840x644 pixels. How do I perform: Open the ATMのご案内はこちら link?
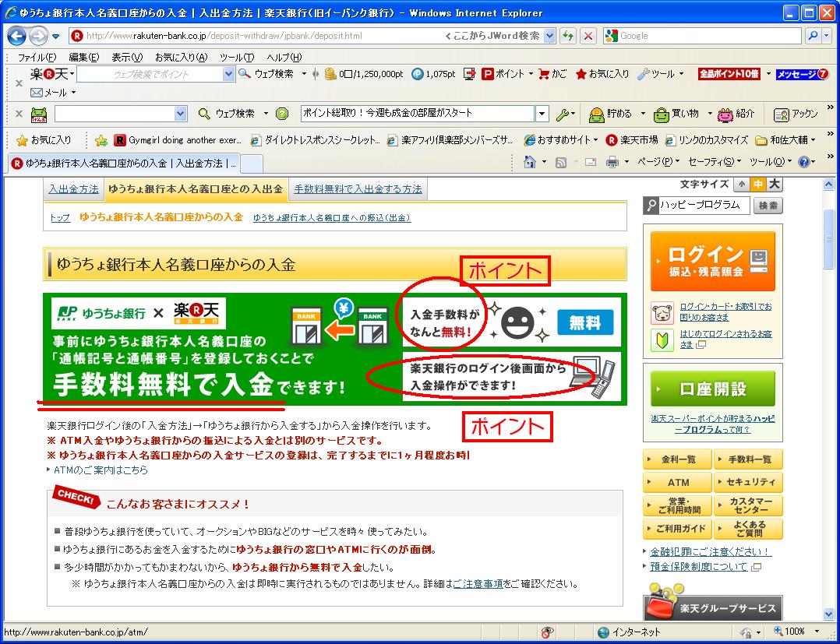point(101,470)
